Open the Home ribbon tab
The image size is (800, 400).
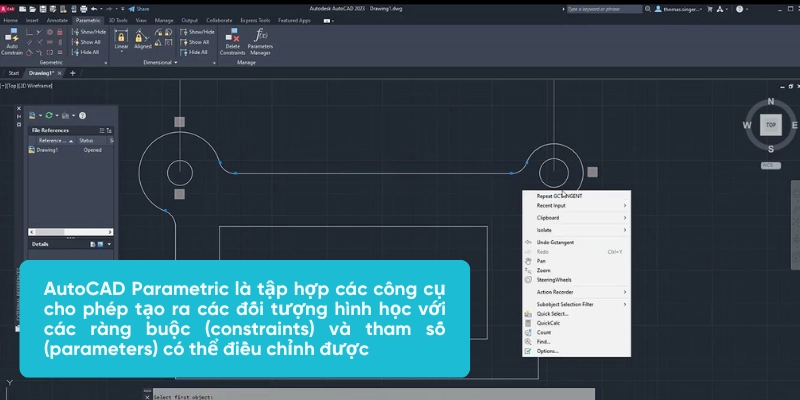click(10, 20)
